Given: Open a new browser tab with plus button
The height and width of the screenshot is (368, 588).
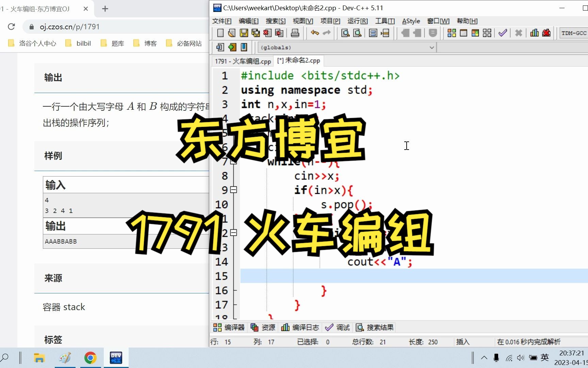Looking at the screenshot, I should pos(105,9).
